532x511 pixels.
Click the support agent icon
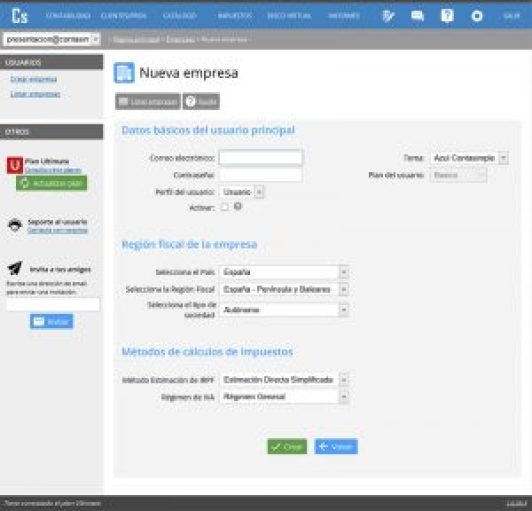click(15, 225)
